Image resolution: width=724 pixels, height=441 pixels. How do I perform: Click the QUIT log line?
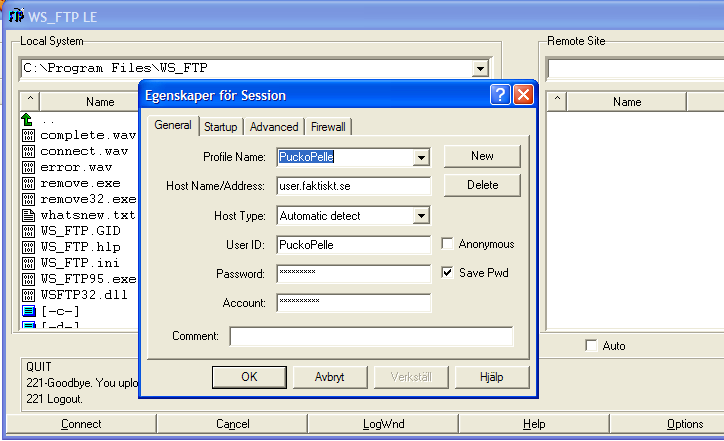pos(39,367)
